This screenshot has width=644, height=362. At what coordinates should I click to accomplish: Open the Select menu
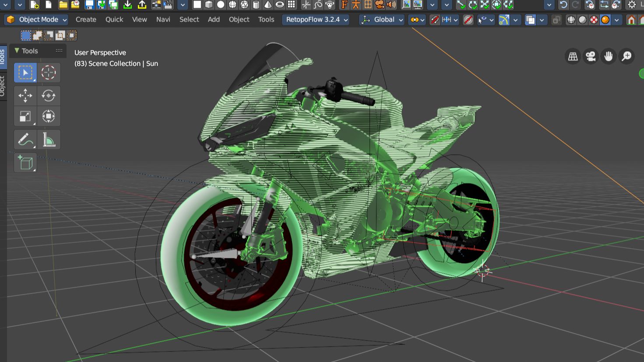pyautogui.click(x=189, y=20)
